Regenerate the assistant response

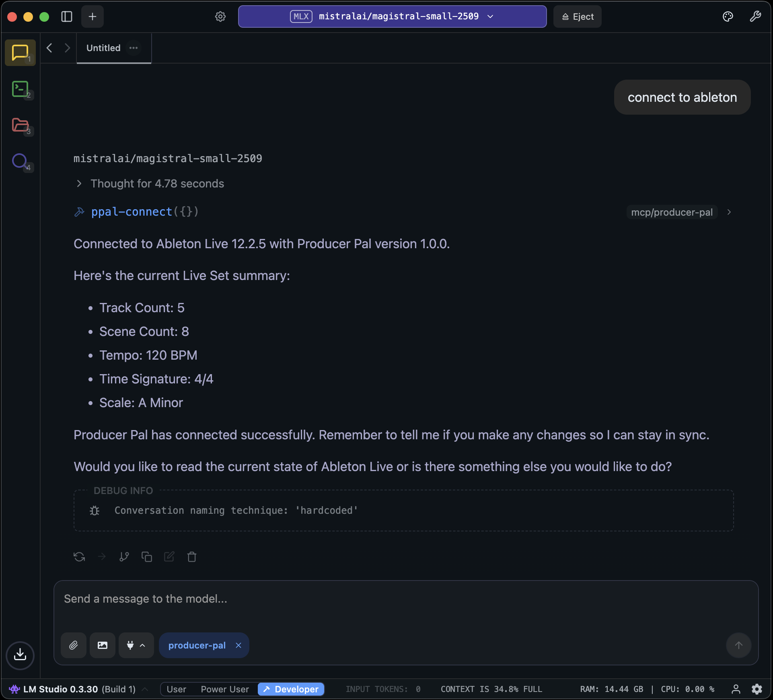coord(79,557)
